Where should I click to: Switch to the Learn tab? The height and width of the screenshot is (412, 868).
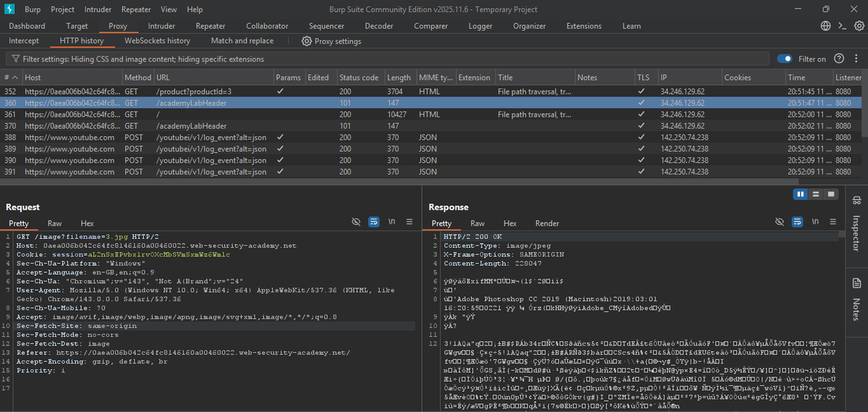point(631,26)
